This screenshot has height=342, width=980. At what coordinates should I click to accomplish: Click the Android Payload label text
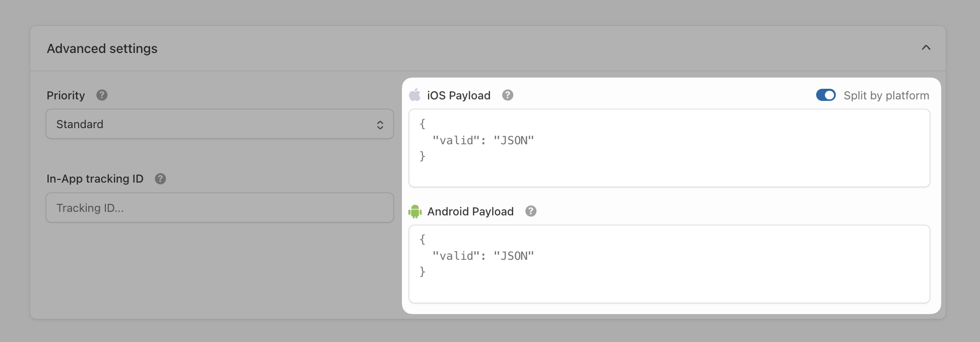pos(470,211)
